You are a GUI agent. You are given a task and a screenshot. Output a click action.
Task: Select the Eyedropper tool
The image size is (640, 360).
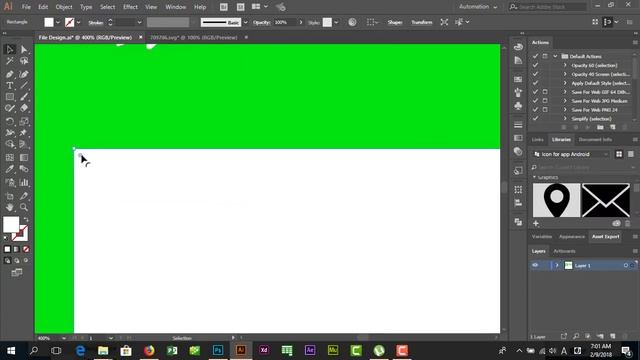(x=10, y=169)
